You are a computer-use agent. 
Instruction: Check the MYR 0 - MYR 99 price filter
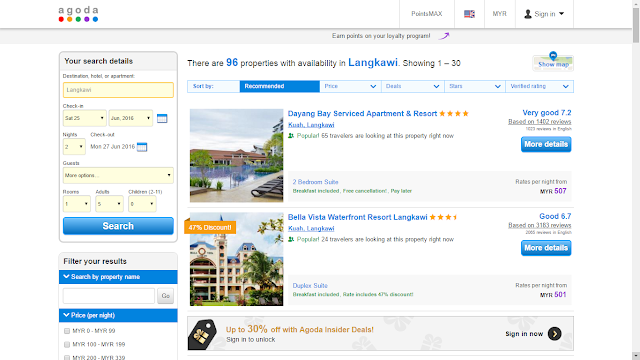pos(67,331)
